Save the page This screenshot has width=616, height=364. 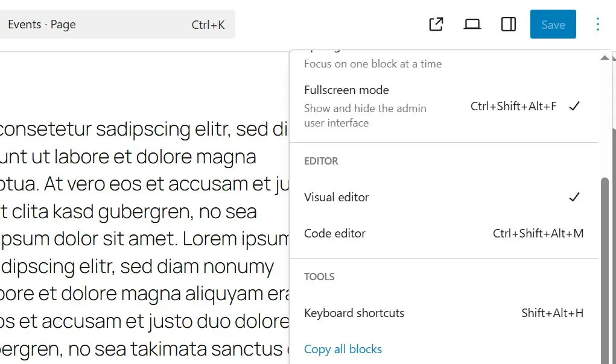[553, 24]
